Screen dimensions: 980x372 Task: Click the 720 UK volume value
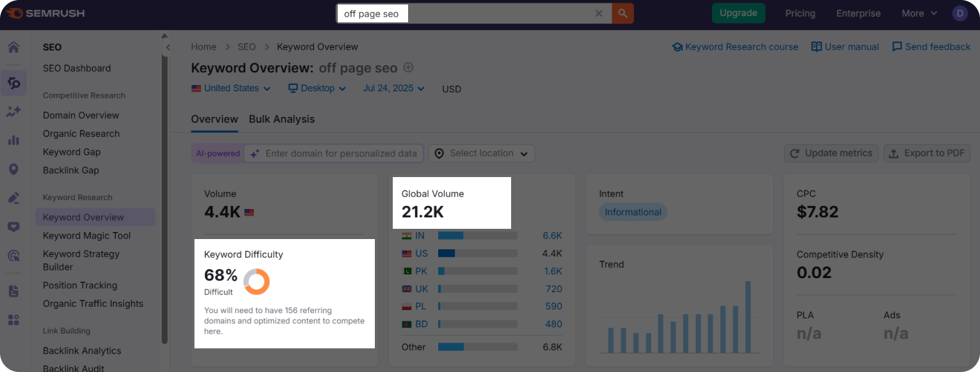point(553,289)
